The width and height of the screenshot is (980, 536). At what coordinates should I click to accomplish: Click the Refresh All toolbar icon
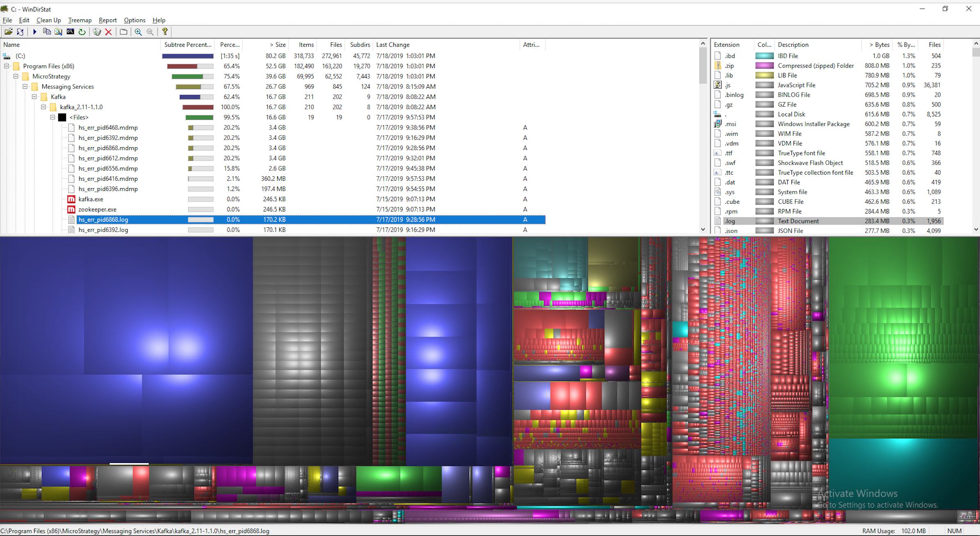[20, 32]
